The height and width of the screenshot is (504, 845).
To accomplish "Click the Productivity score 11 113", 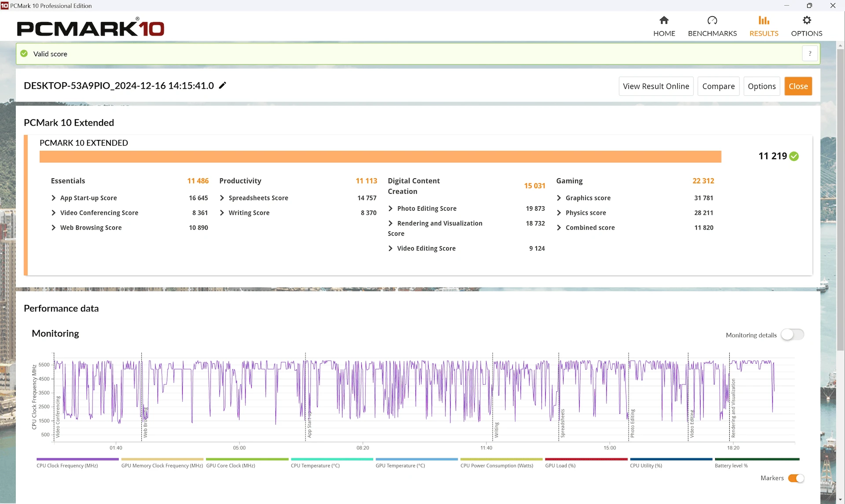I will point(366,181).
